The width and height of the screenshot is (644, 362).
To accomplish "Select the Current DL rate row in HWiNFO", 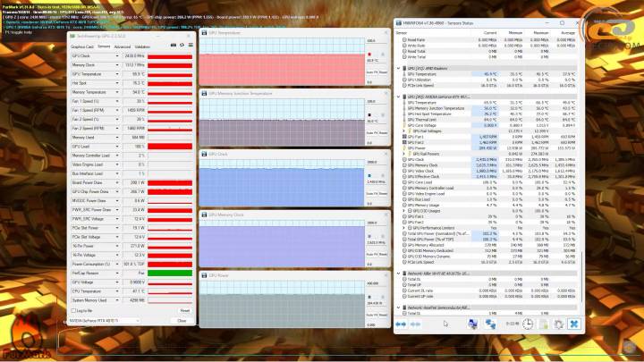I will click(489, 290).
